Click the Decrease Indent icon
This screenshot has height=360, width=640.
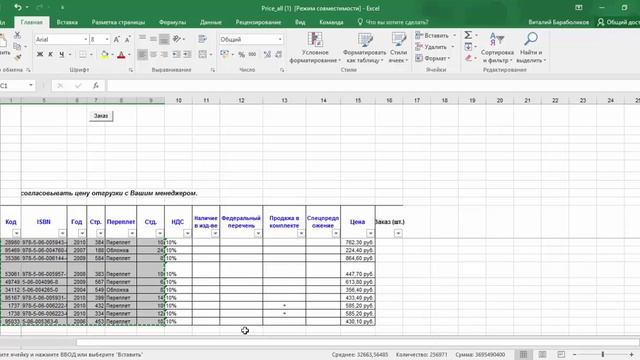coord(176,54)
